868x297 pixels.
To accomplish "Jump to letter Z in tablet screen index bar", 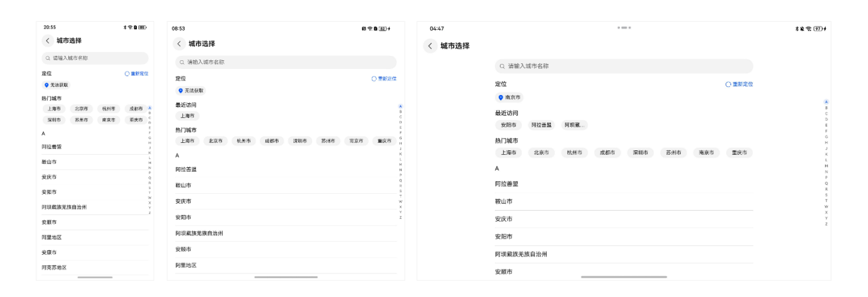I will [x=826, y=224].
